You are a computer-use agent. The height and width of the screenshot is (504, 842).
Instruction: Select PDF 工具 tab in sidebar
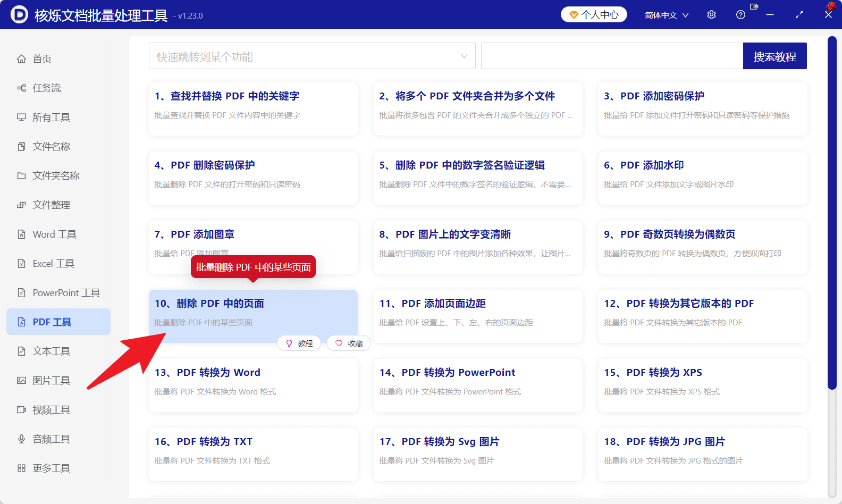click(58, 322)
